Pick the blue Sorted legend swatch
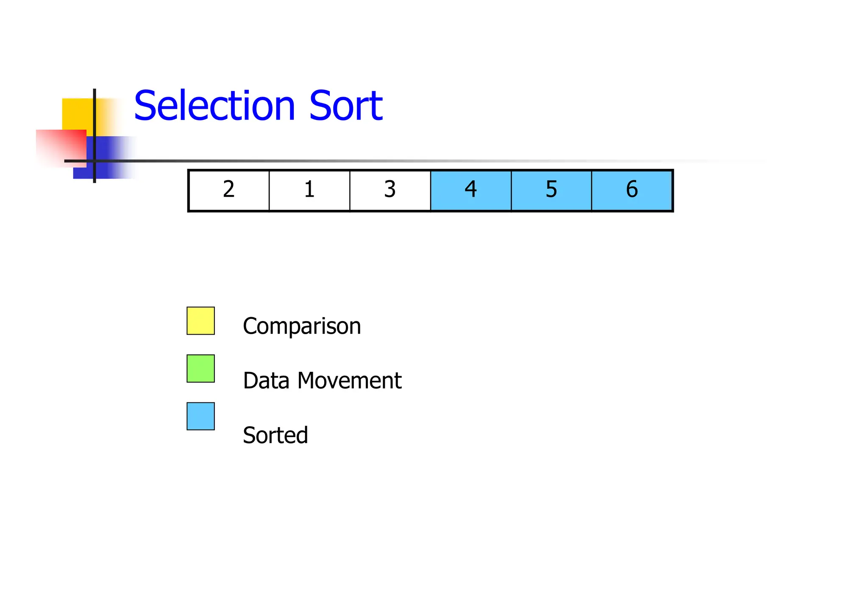The height and width of the screenshot is (614, 868). (x=200, y=416)
